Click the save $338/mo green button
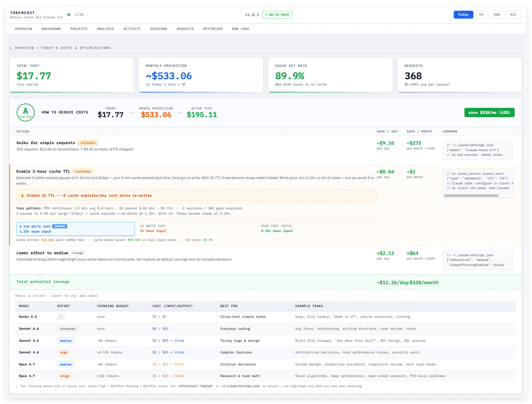This screenshot has height=404, width=532. [489, 113]
